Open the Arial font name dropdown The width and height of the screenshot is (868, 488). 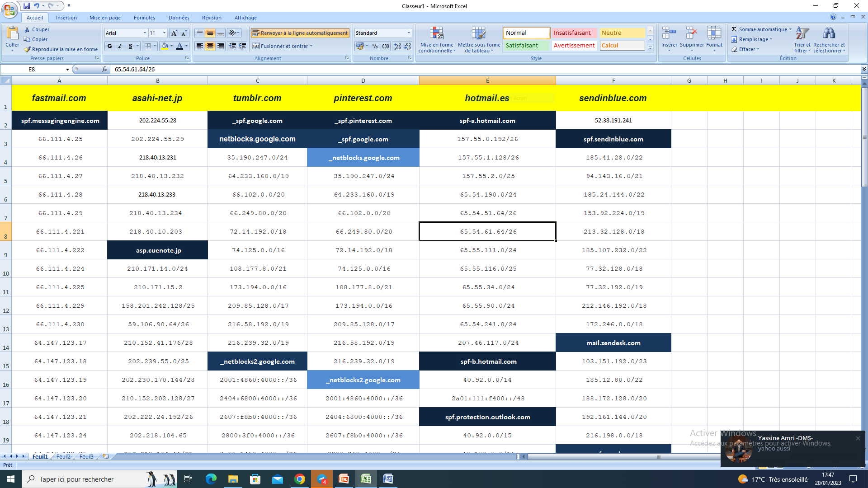pos(145,33)
